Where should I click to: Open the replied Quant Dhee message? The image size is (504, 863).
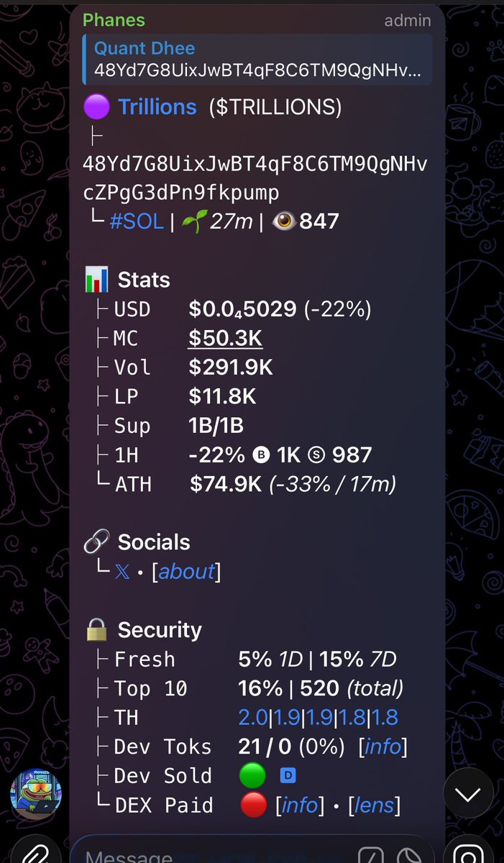click(x=257, y=60)
